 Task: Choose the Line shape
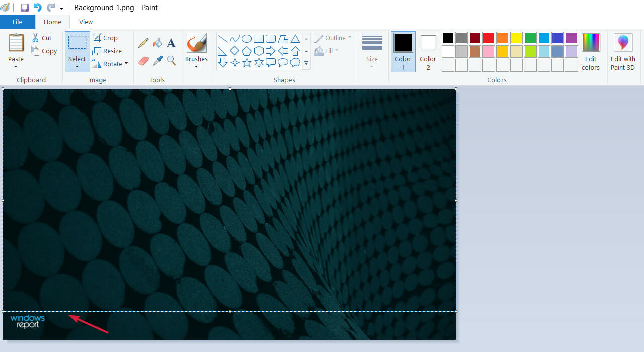coord(222,39)
